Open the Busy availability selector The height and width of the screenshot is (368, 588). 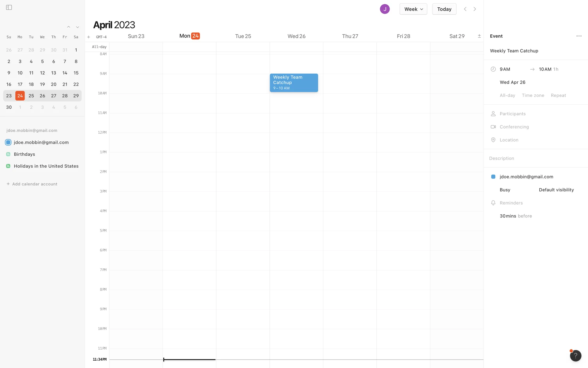(505, 190)
